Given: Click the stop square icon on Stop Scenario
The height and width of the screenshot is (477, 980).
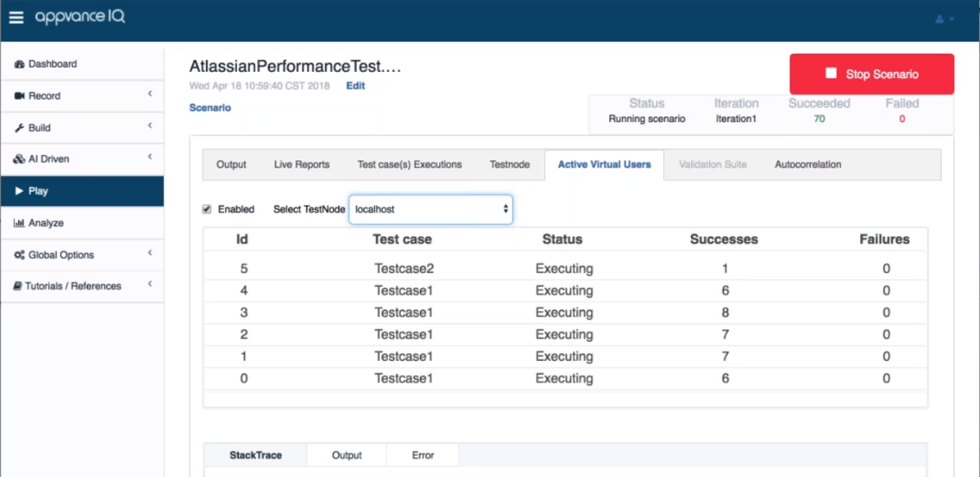Looking at the screenshot, I should pos(831,73).
